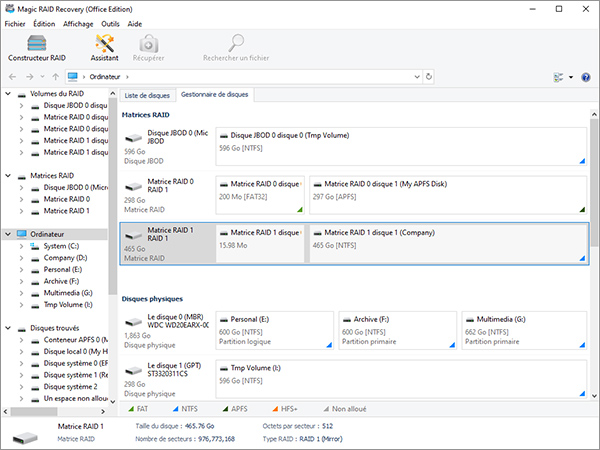Select 15.98 Mo partition of RAID 1
Image resolution: width=600 pixels, height=450 pixels.
point(260,243)
